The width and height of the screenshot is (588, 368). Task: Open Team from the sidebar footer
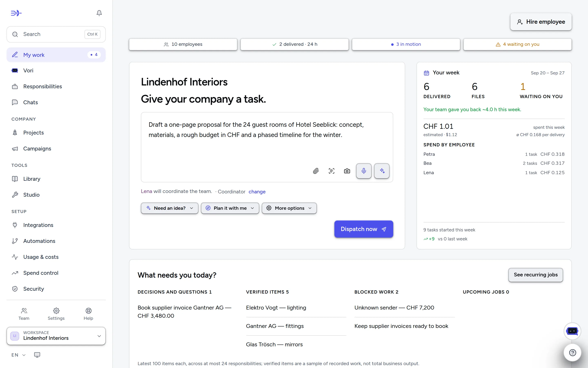click(x=24, y=314)
